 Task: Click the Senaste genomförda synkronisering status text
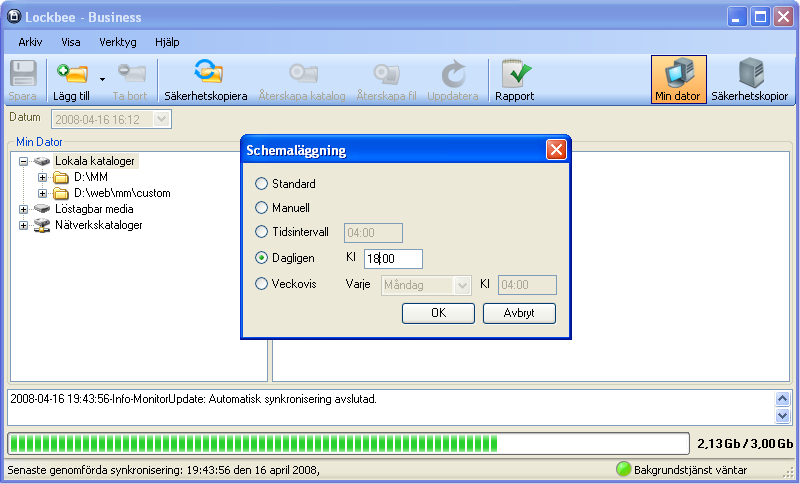(163, 470)
